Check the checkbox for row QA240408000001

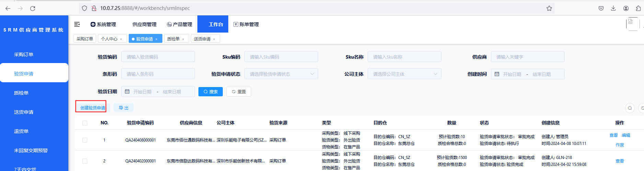[85, 140]
